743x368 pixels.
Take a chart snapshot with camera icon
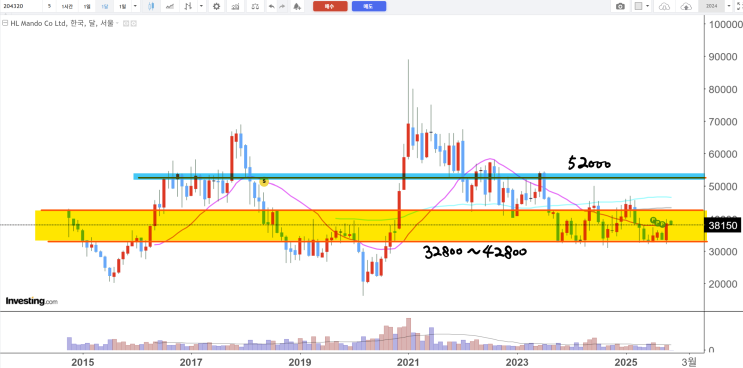pyautogui.click(x=620, y=6)
